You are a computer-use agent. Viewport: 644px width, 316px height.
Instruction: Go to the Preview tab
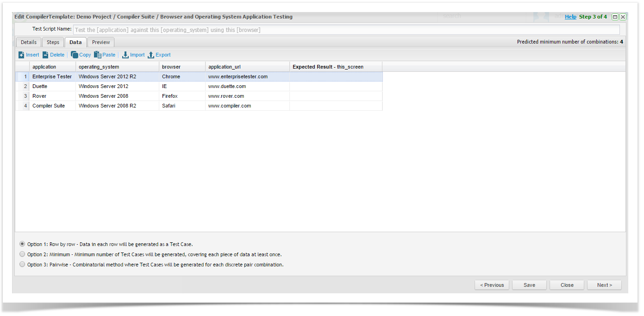point(101,42)
